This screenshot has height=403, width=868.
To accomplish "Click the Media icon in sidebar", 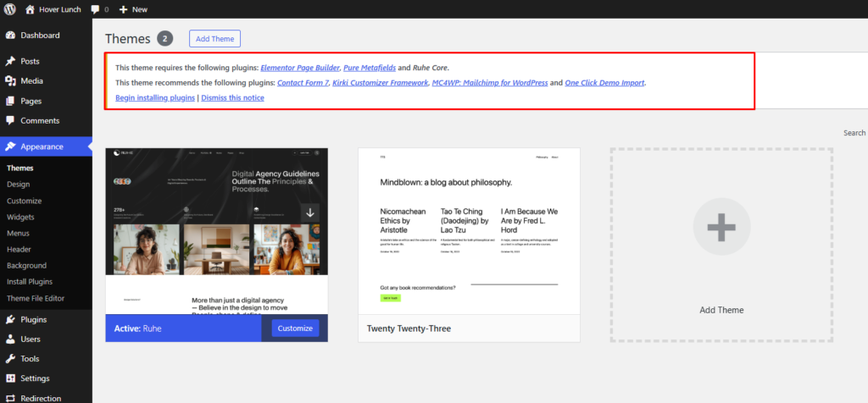I will point(10,81).
